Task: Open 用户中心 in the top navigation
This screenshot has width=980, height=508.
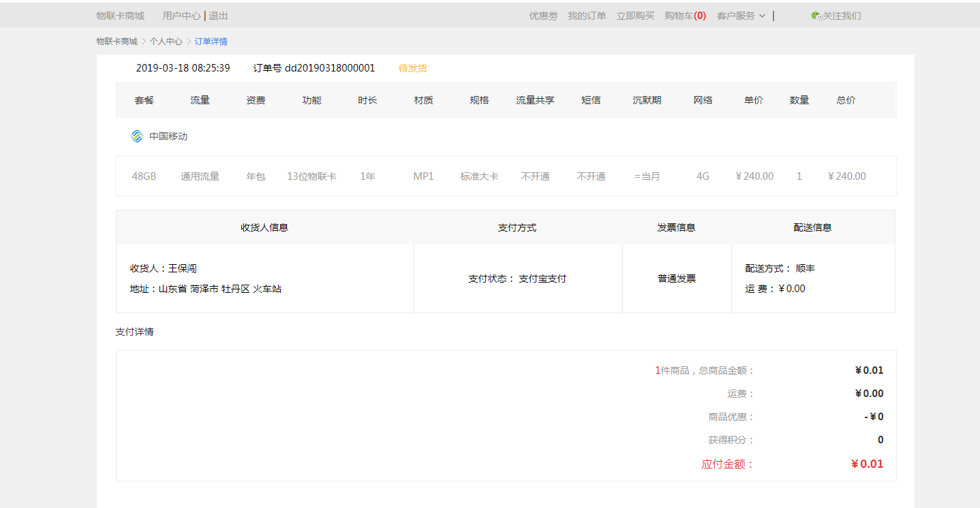Action: [x=181, y=16]
